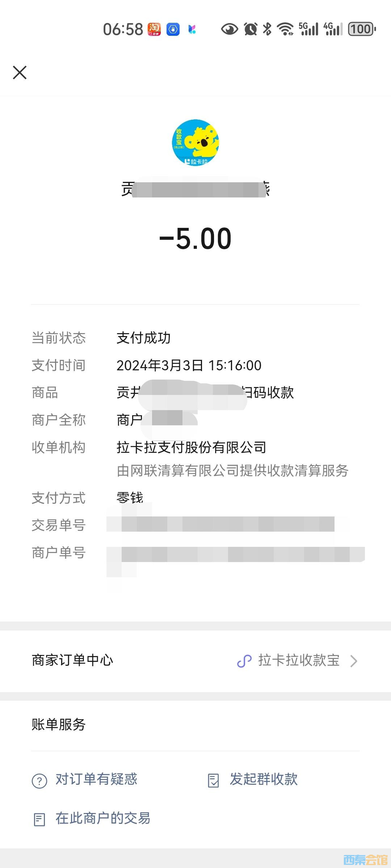The width and height of the screenshot is (391, 868).
Task: Tap the battery level indicator
Action: point(362,29)
